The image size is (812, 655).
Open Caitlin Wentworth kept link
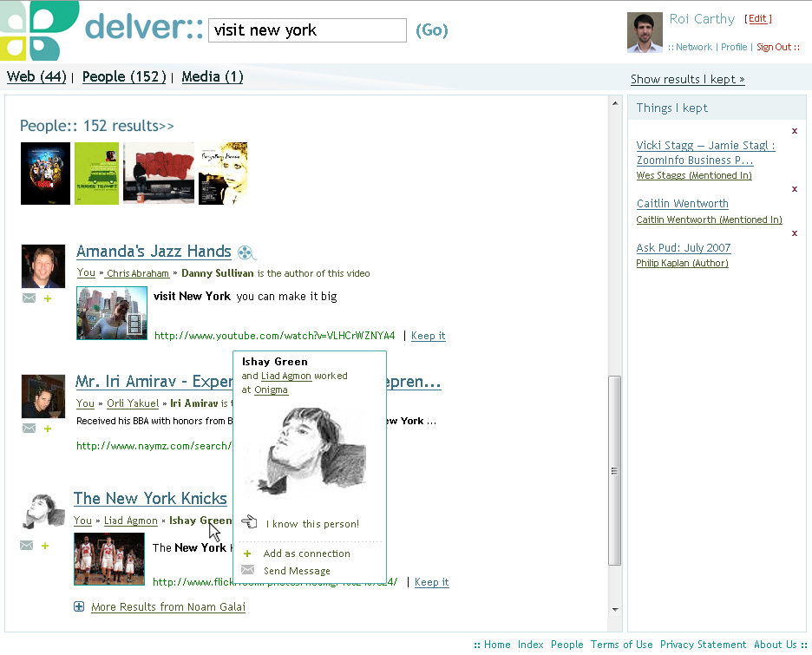682,204
